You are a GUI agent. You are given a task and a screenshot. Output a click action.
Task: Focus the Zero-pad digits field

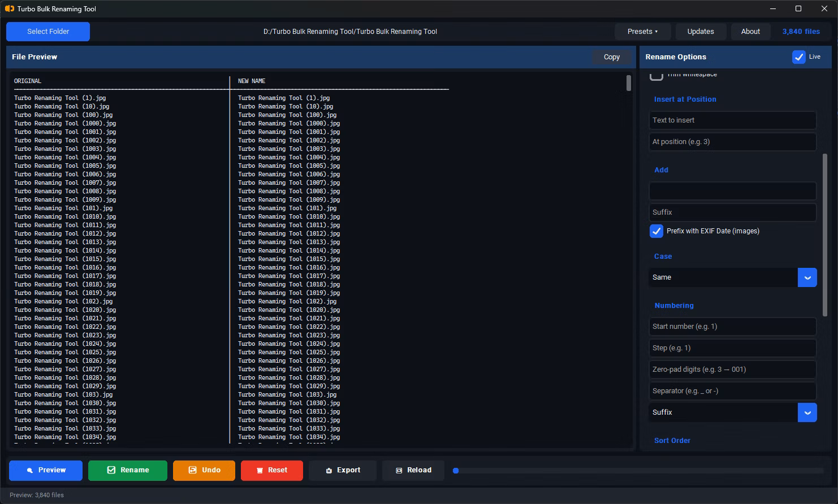[732, 370]
